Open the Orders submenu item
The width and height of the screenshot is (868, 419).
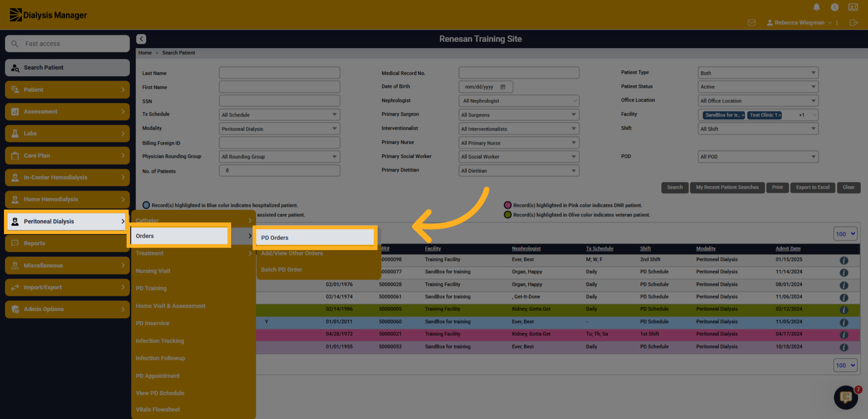(179, 236)
